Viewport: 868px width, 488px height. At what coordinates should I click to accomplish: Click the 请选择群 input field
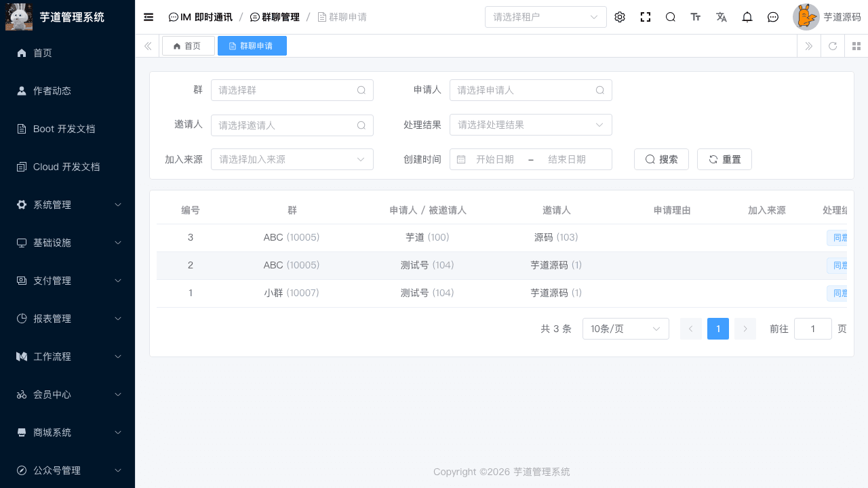point(292,90)
